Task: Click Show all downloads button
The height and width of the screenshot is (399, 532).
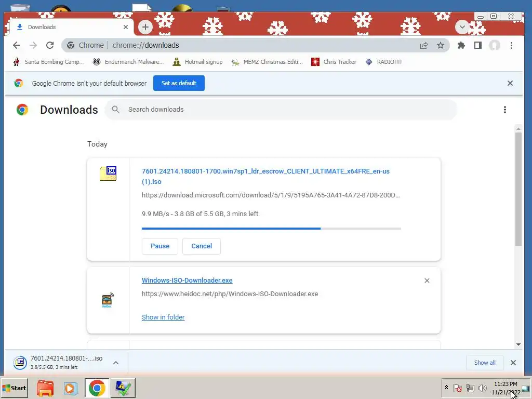Action: pos(485,363)
